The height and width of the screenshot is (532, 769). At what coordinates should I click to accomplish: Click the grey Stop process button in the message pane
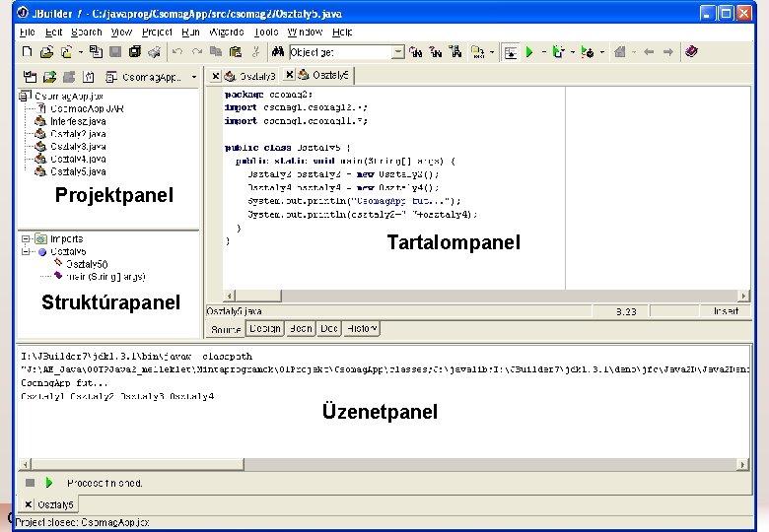pyautogui.click(x=30, y=483)
